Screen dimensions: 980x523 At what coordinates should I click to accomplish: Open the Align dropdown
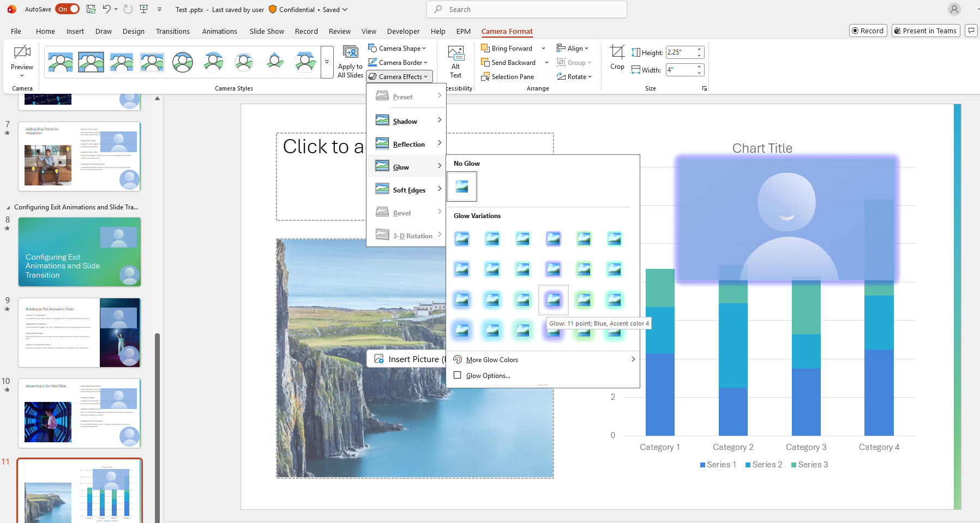pos(573,49)
